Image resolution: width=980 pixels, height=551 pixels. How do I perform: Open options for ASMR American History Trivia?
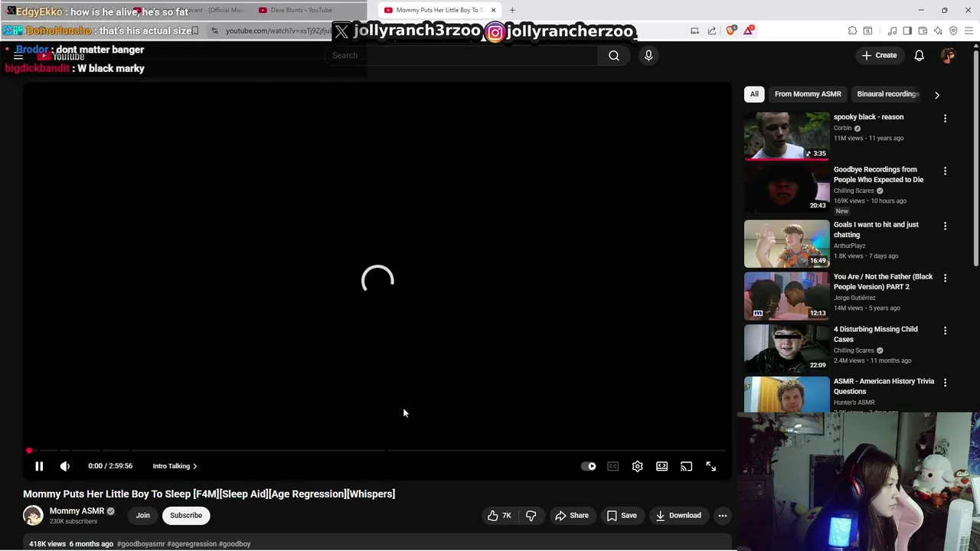point(945,383)
